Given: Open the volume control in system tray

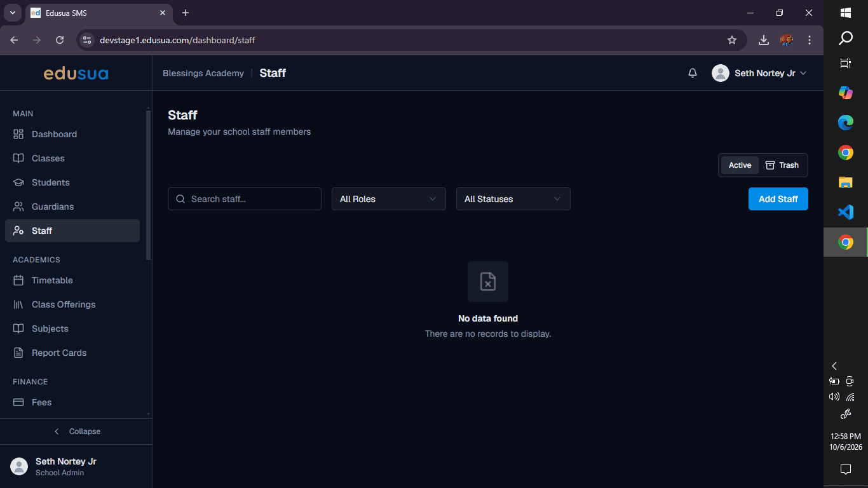Looking at the screenshot, I should (x=834, y=397).
